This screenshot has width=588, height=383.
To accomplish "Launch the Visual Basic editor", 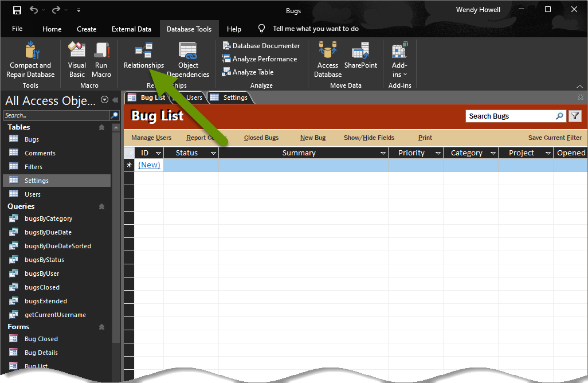I will pyautogui.click(x=77, y=60).
